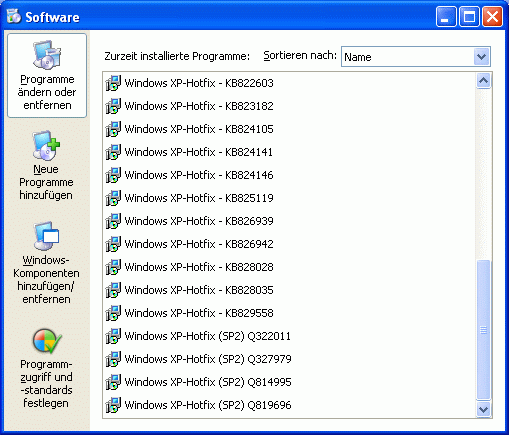Viewport: 509px width, 435px height.
Task: Close the Software window
Action: 492,16
